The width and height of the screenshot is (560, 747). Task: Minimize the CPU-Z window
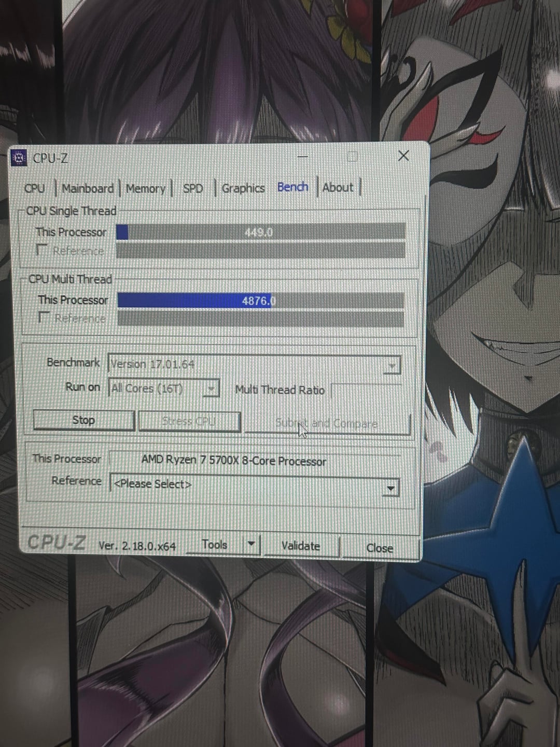point(303,157)
